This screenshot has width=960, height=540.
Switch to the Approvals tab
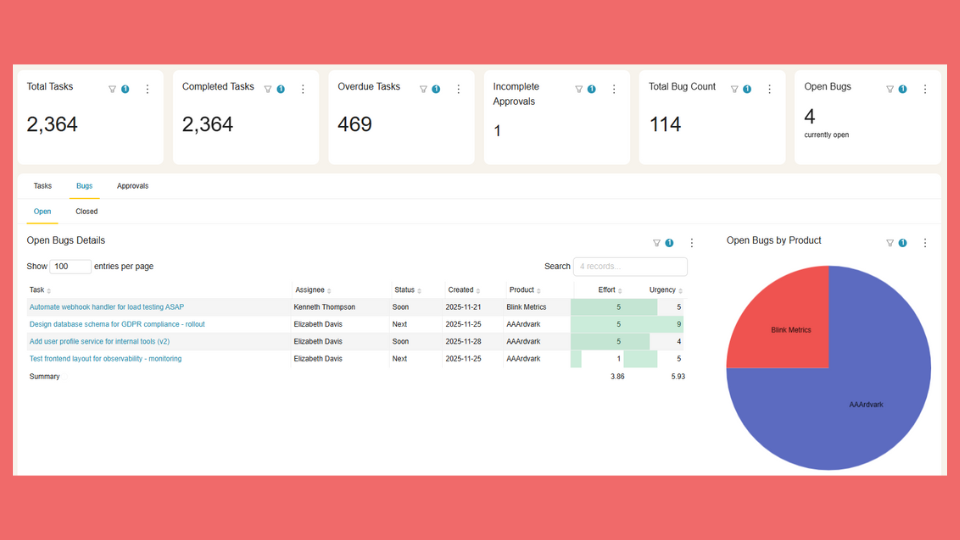pyautogui.click(x=132, y=186)
